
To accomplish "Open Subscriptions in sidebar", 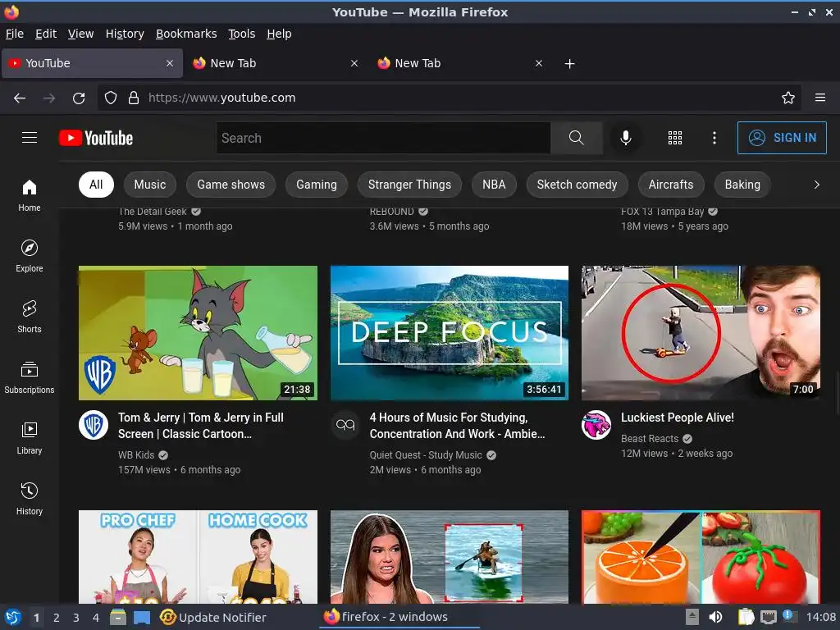I will 30,377.
